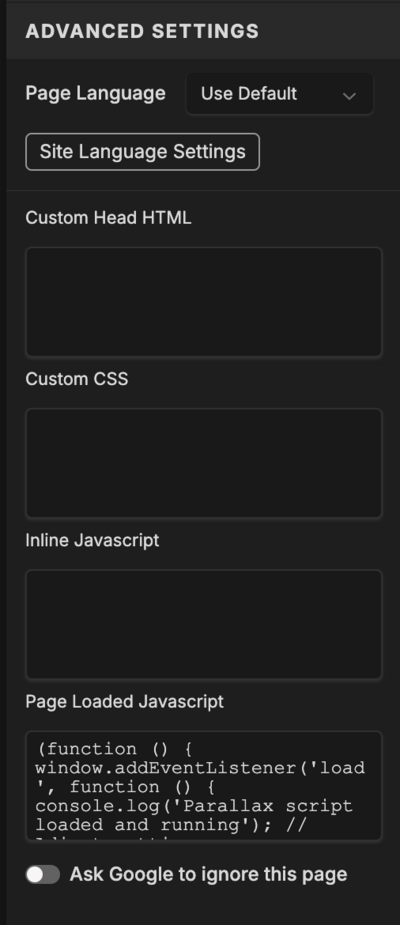Click the Inline Javascript label
The image size is (400, 925).
click(x=92, y=540)
